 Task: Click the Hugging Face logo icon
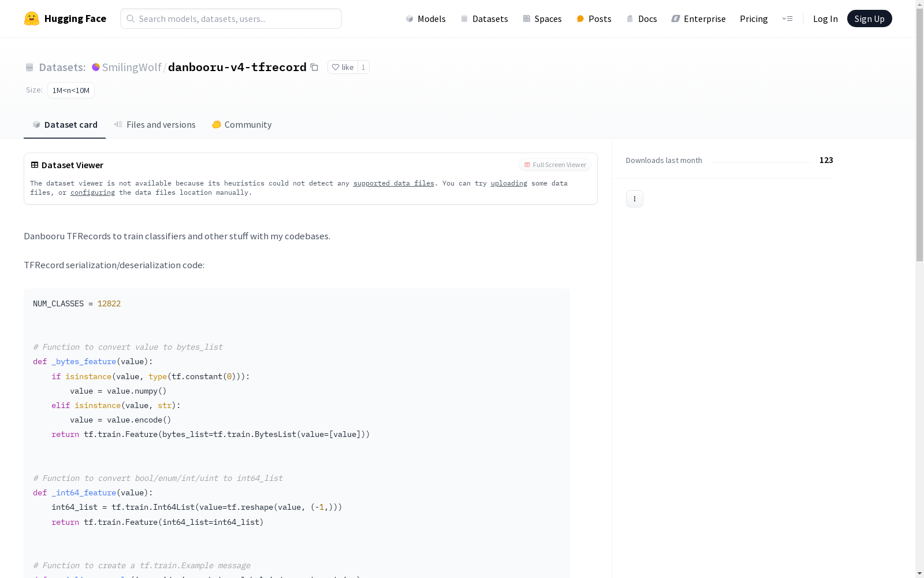pyautogui.click(x=32, y=18)
